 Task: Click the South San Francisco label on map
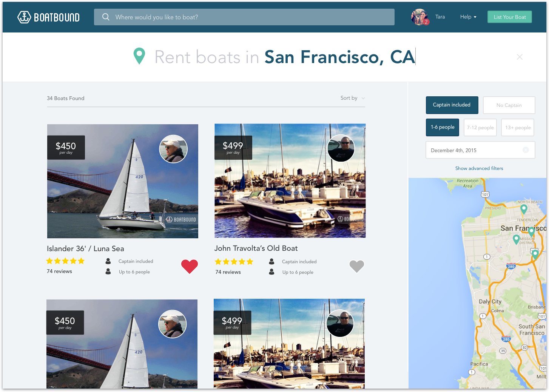point(532,329)
